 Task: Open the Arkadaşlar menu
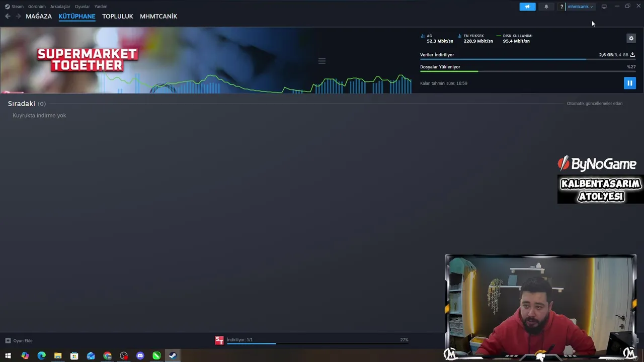point(60,7)
